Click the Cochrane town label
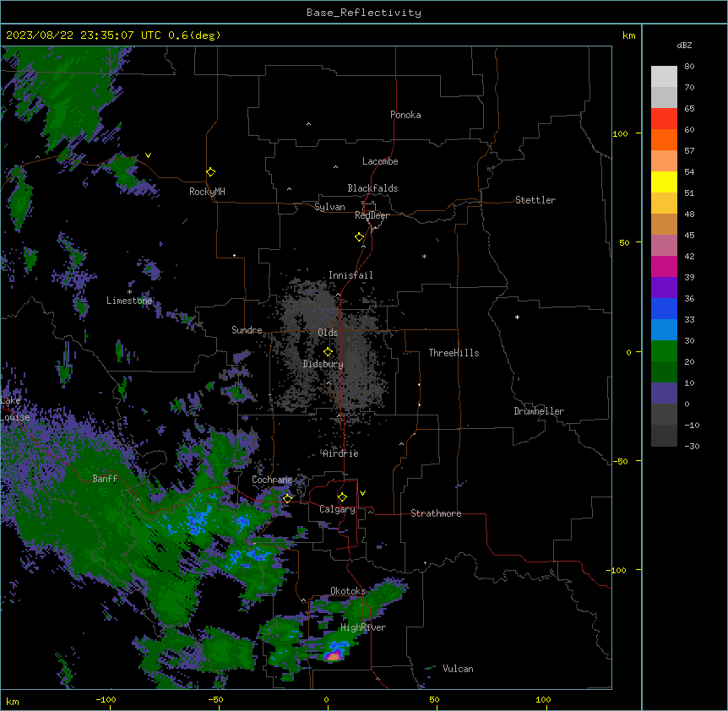Viewport: 728px width, 711px height. [x=272, y=480]
